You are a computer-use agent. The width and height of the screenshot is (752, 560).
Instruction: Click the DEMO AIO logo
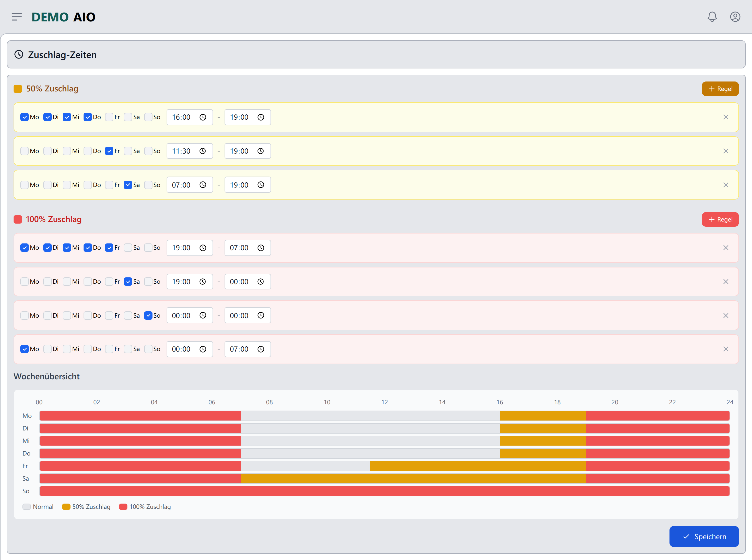pyautogui.click(x=63, y=17)
